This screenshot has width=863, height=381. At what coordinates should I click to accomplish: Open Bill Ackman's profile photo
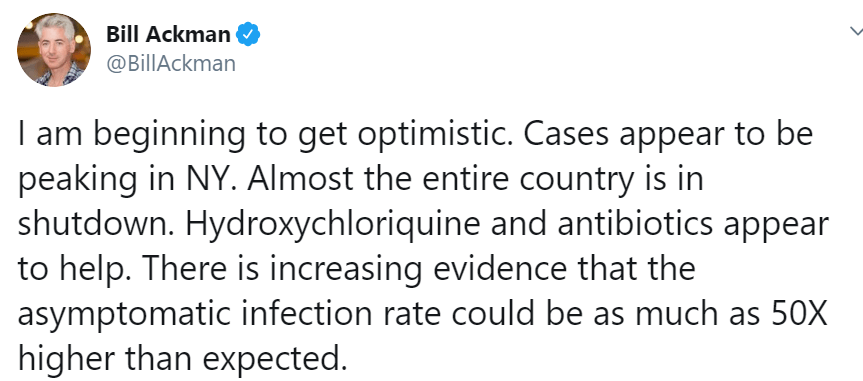54,50
